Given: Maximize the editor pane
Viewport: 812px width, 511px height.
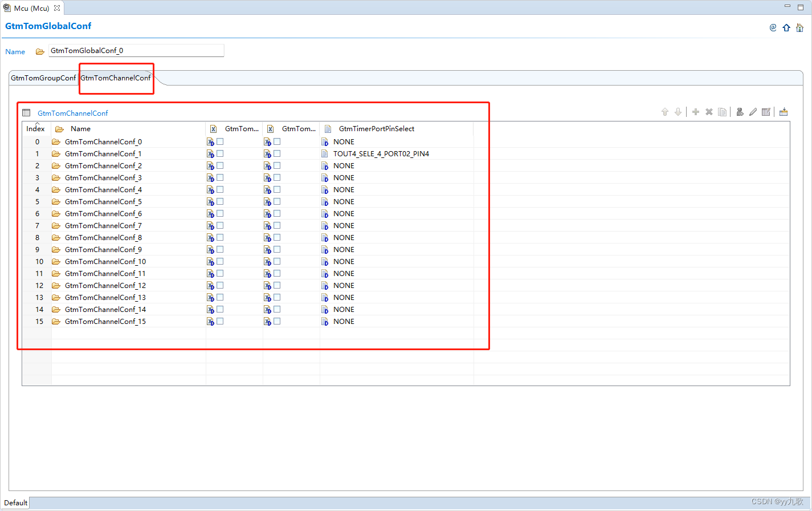Looking at the screenshot, I should [x=801, y=6].
